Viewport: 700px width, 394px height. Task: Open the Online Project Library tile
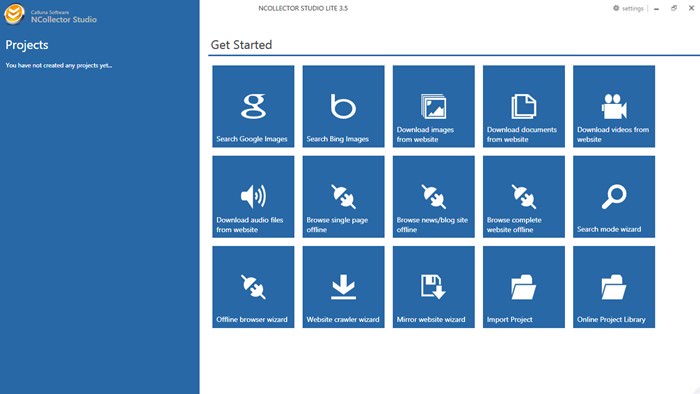pyautogui.click(x=614, y=287)
